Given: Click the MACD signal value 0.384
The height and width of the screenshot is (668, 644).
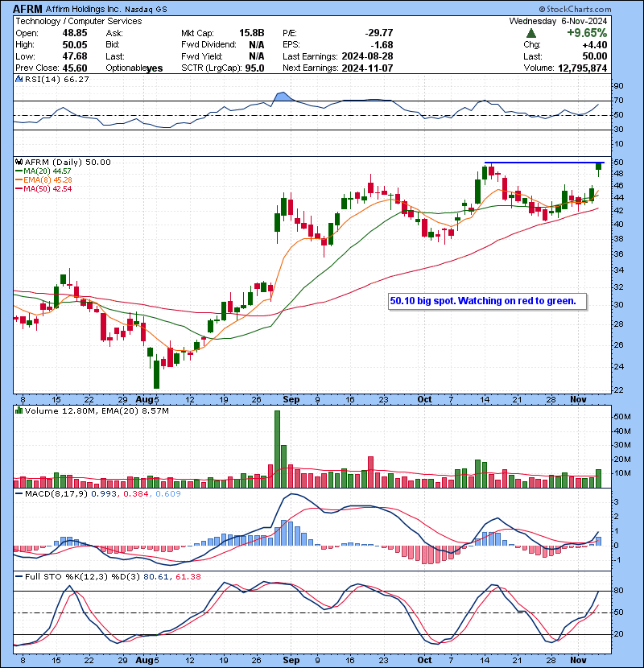Looking at the screenshot, I should (x=136, y=494).
